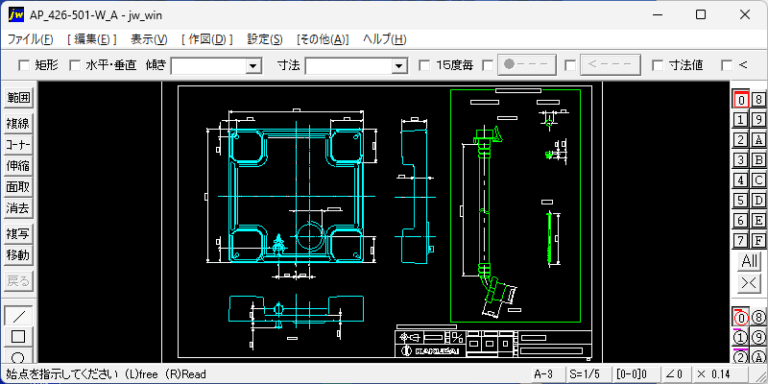This screenshot has height=384, width=768.
Task: Click the 消去 erase button
Action: coord(18,209)
